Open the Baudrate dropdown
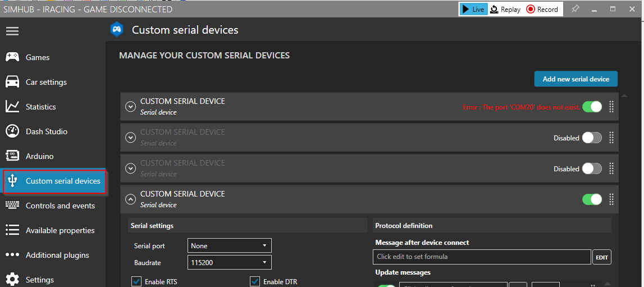The width and height of the screenshot is (644, 287). (x=229, y=262)
